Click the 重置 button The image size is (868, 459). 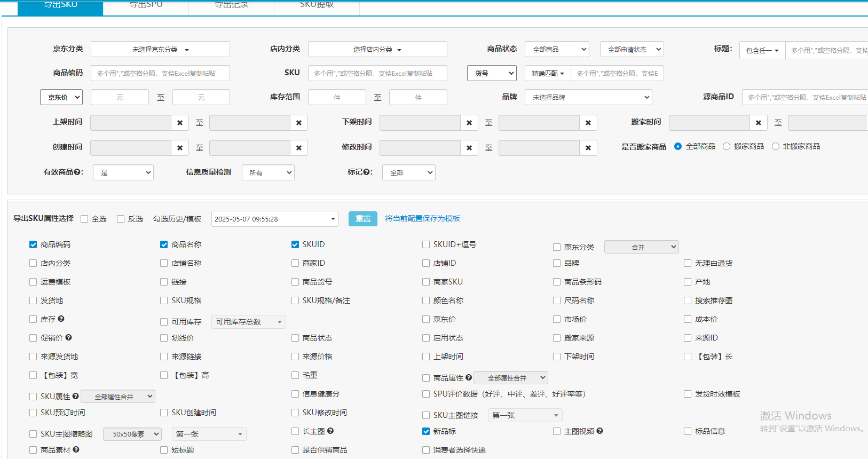tap(363, 219)
